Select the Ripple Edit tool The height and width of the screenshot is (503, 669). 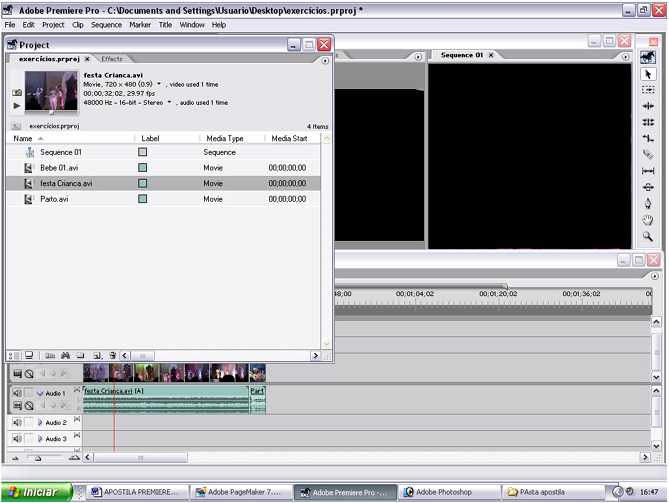(x=648, y=106)
